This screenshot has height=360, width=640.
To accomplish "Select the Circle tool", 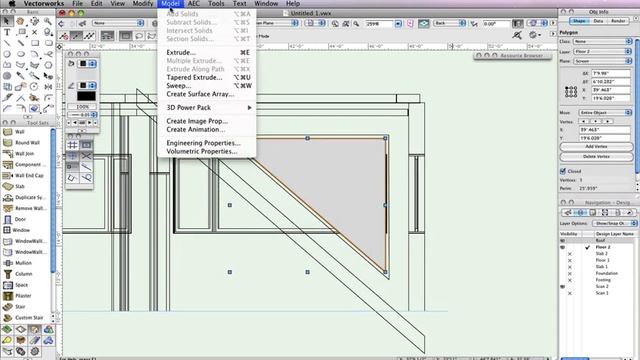I will tap(7, 54).
